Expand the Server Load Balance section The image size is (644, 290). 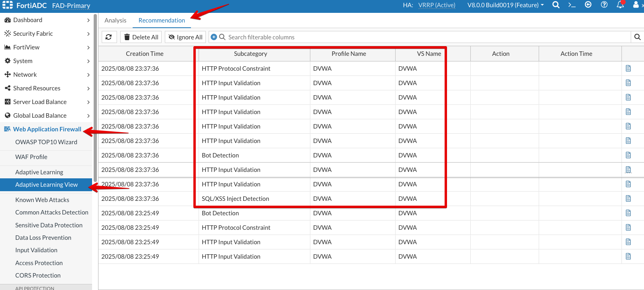46,102
